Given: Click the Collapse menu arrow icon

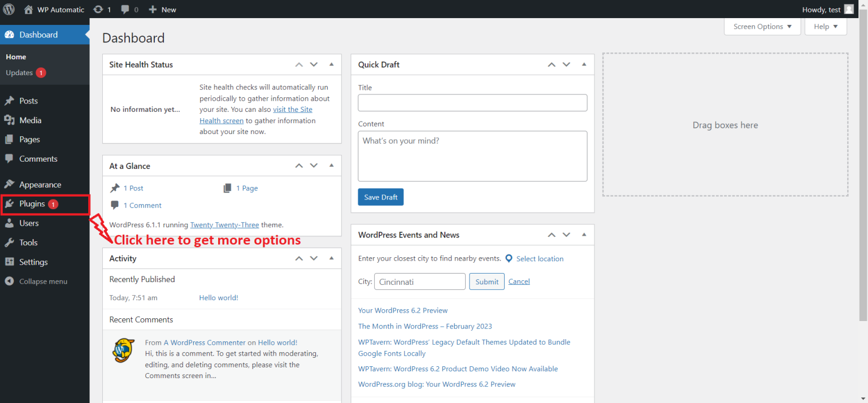Looking at the screenshot, I should [x=9, y=281].
